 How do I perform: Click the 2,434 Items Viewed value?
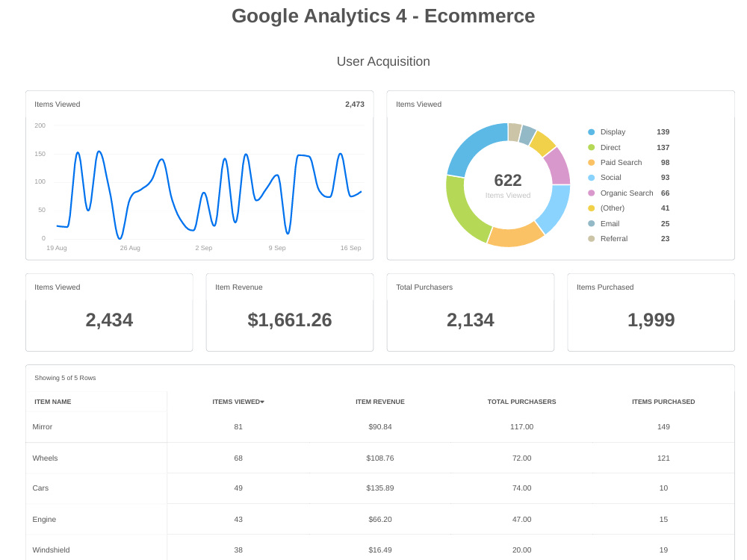pos(109,320)
